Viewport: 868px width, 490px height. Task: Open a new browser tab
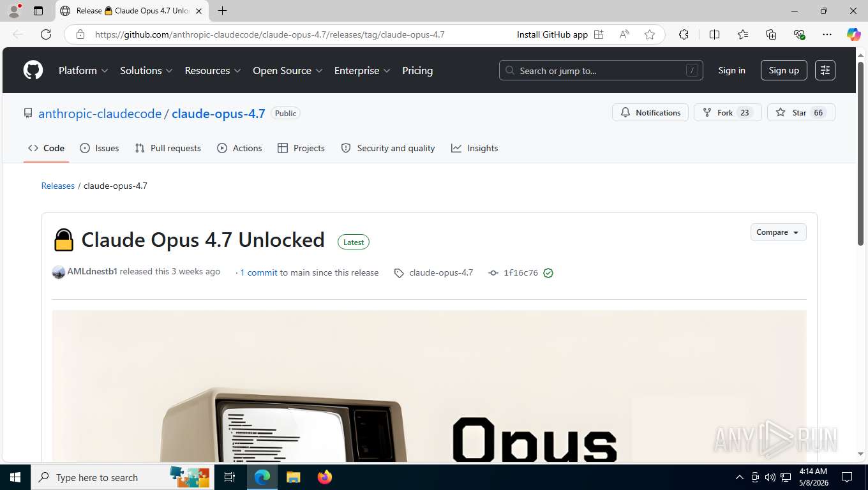click(222, 11)
